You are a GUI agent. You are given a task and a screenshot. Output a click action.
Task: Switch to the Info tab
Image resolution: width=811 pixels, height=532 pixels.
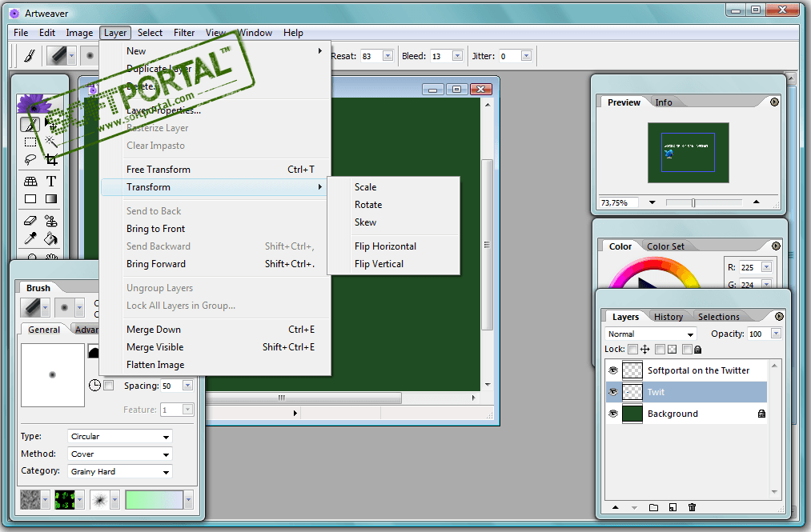pos(664,102)
